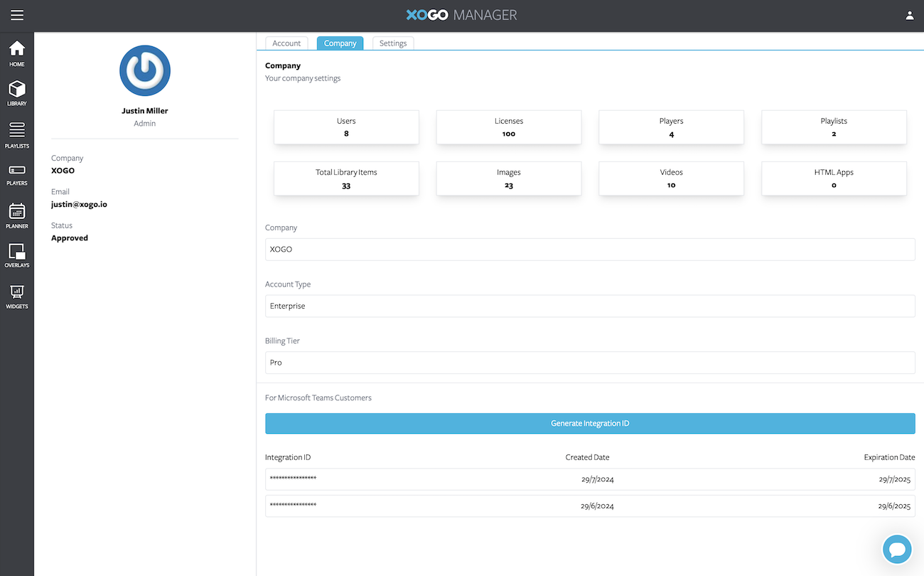The width and height of the screenshot is (924, 576).
Task: Launch the chat support bubble
Action: [x=896, y=549]
